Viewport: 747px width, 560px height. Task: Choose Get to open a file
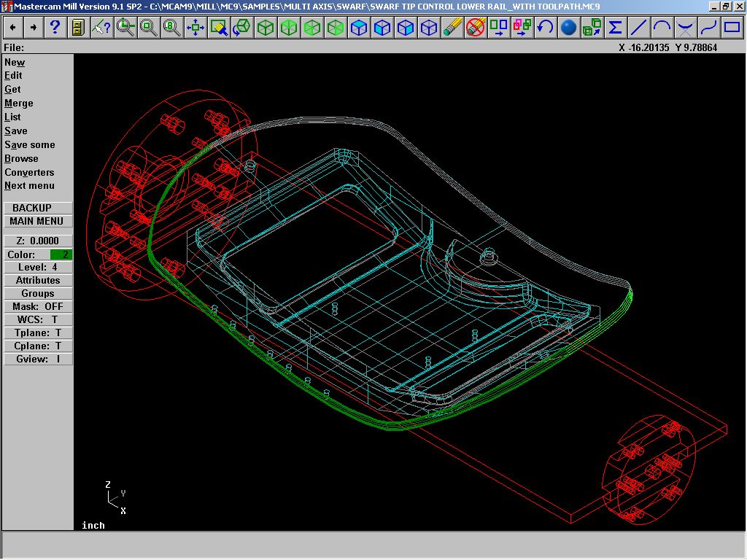13,90
